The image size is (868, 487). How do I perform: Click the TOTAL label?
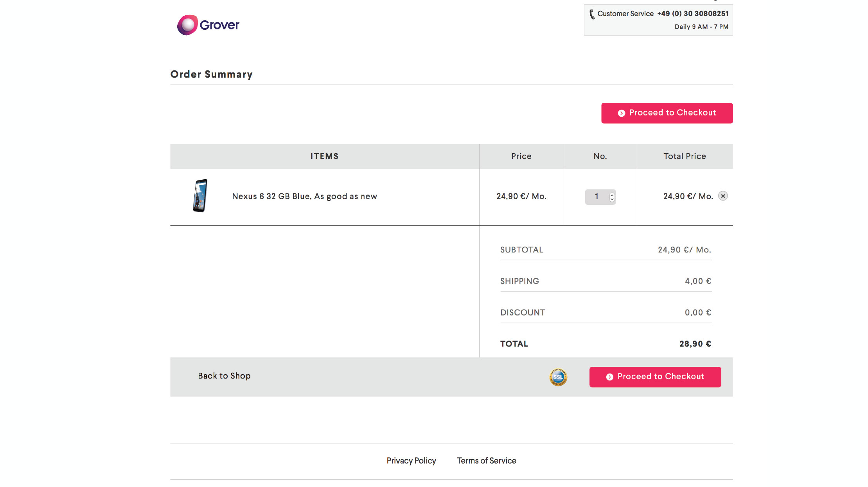(514, 344)
